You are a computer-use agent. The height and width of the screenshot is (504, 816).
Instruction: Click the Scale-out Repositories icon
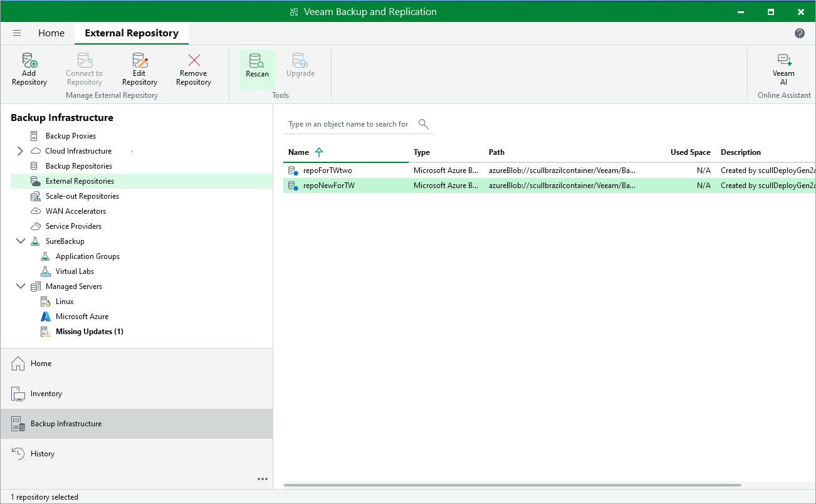tap(35, 196)
